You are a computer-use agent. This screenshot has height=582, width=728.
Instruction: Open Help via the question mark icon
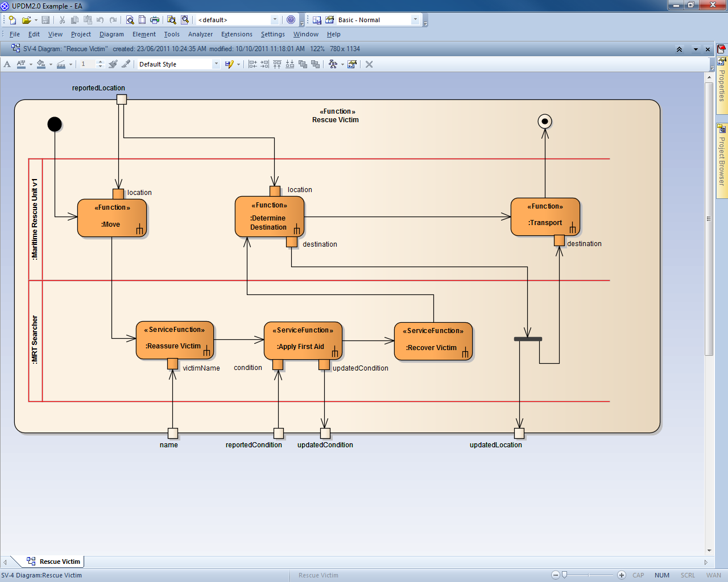[291, 20]
